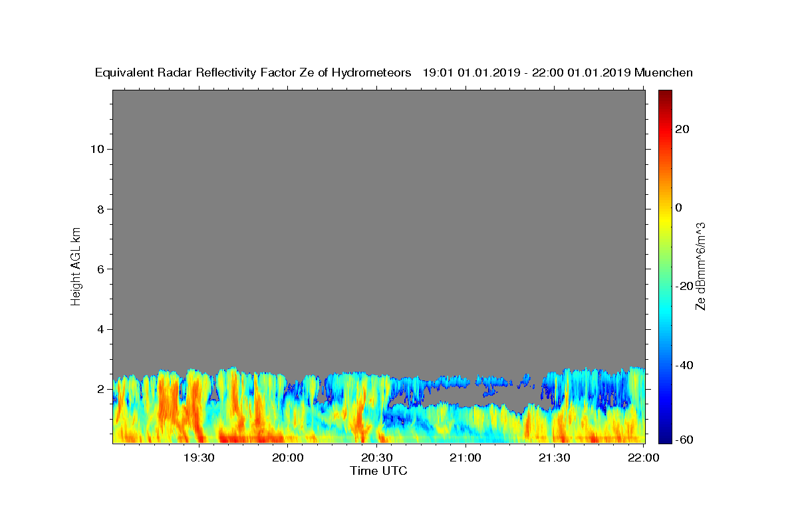
Task: Click the "22:00" time tick label
Action: click(x=644, y=458)
